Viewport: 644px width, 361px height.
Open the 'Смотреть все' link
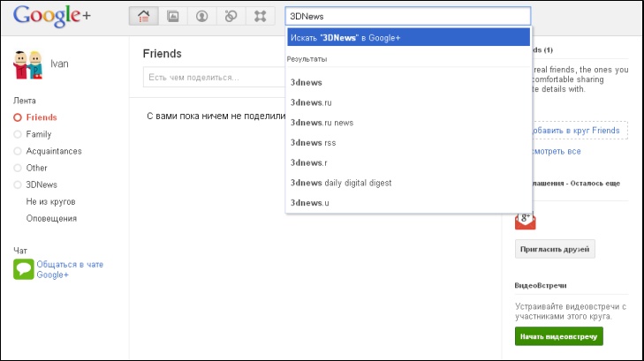point(557,152)
